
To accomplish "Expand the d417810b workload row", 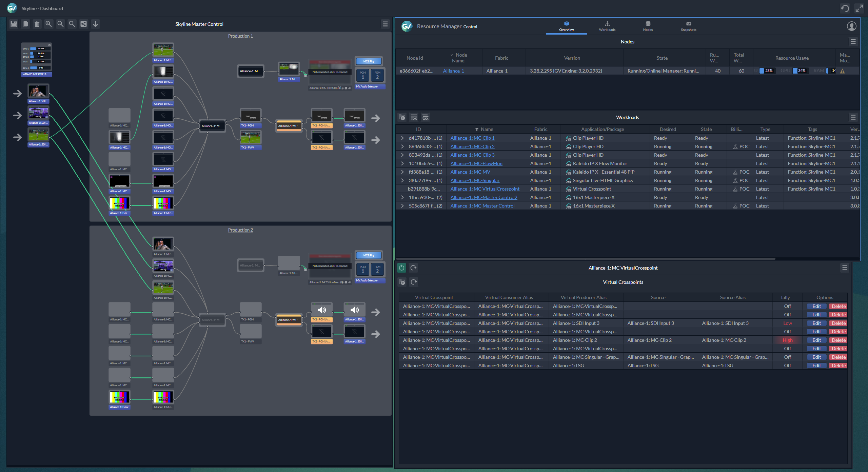I will click(402, 138).
